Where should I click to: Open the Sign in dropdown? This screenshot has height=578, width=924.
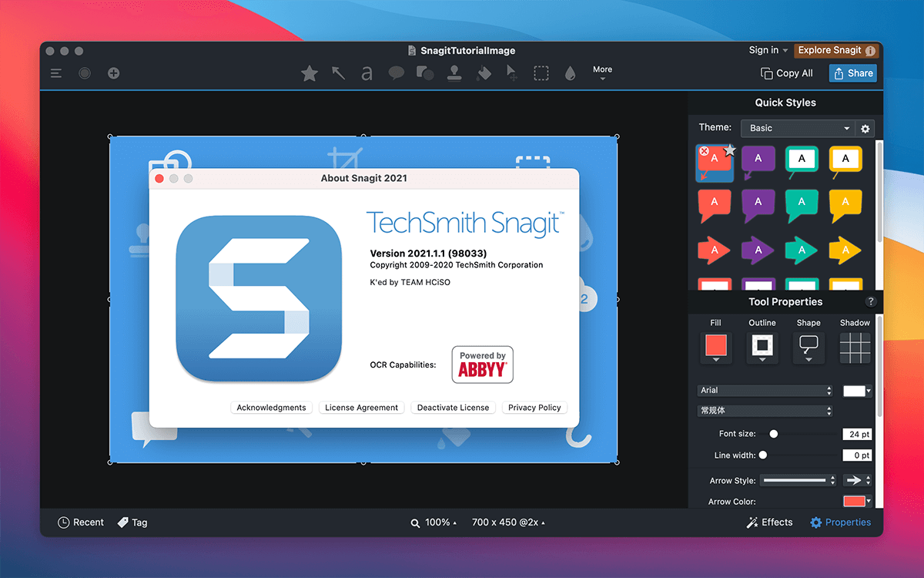[768, 50]
